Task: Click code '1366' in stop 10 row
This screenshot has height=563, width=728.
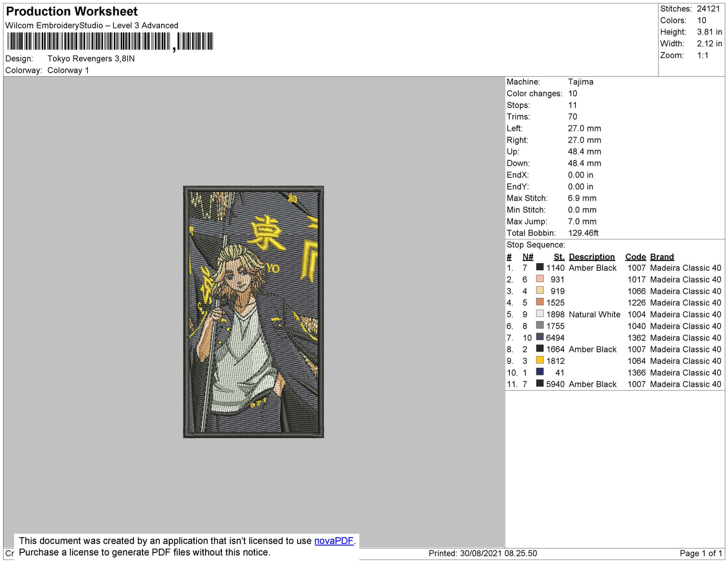Action: click(x=637, y=373)
